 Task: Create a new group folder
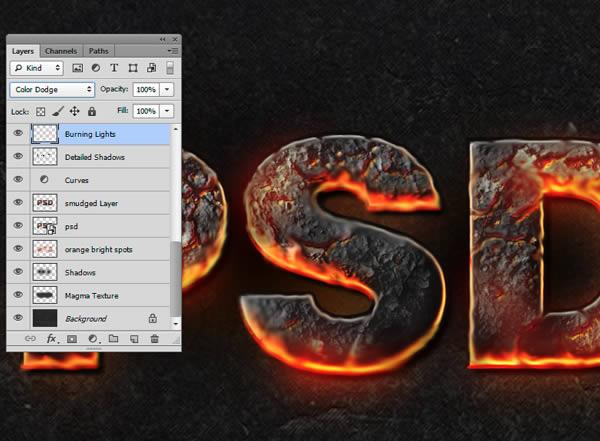coord(113,338)
